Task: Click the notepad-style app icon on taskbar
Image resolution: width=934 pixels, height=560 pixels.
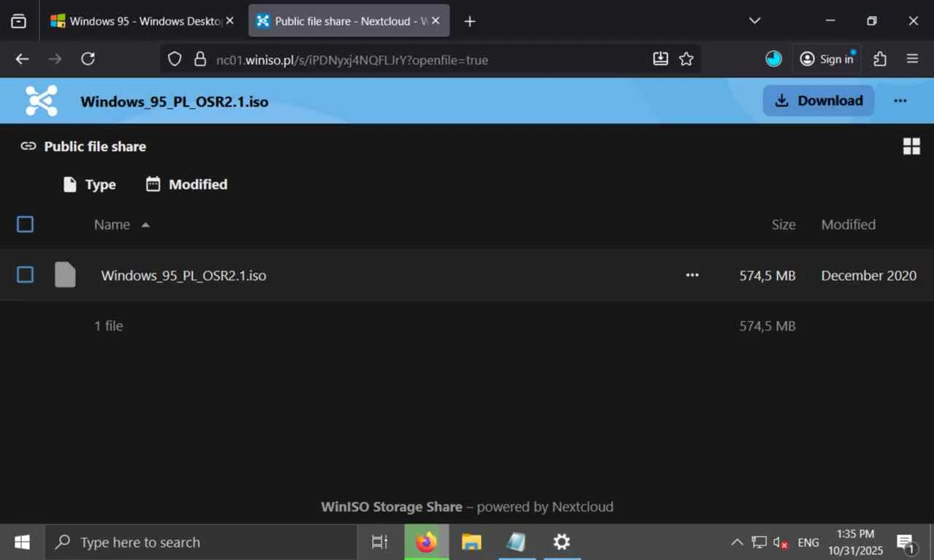Action: coord(516,542)
